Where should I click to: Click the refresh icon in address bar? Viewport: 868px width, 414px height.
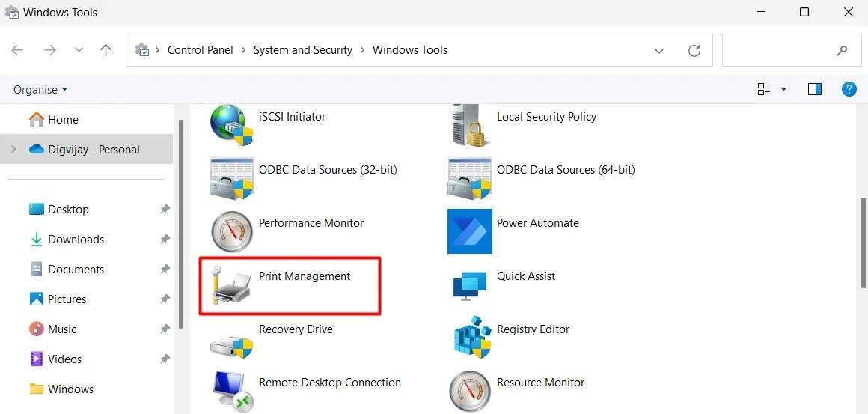tap(694, 50)
